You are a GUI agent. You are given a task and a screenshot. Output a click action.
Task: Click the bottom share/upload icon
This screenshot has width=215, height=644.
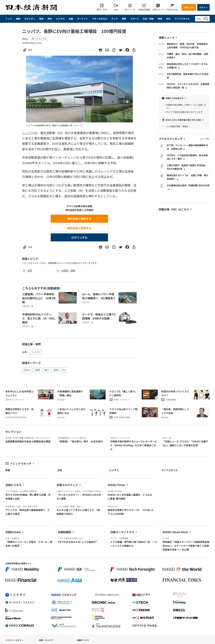[134, 247]
